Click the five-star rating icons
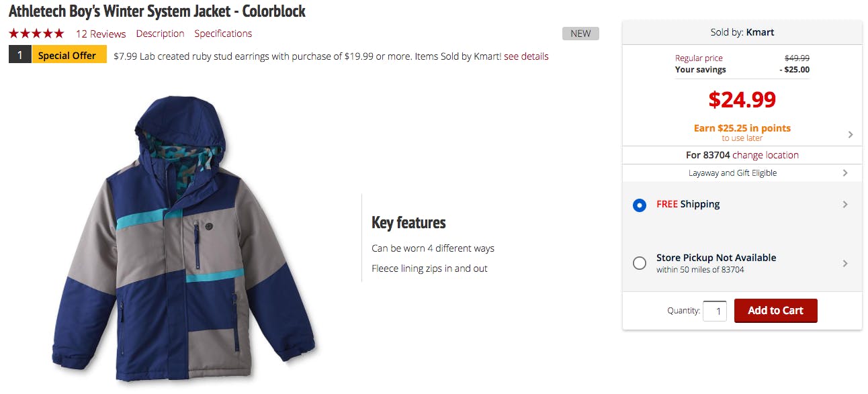This screenshot has height=394, width=868. 36,34
